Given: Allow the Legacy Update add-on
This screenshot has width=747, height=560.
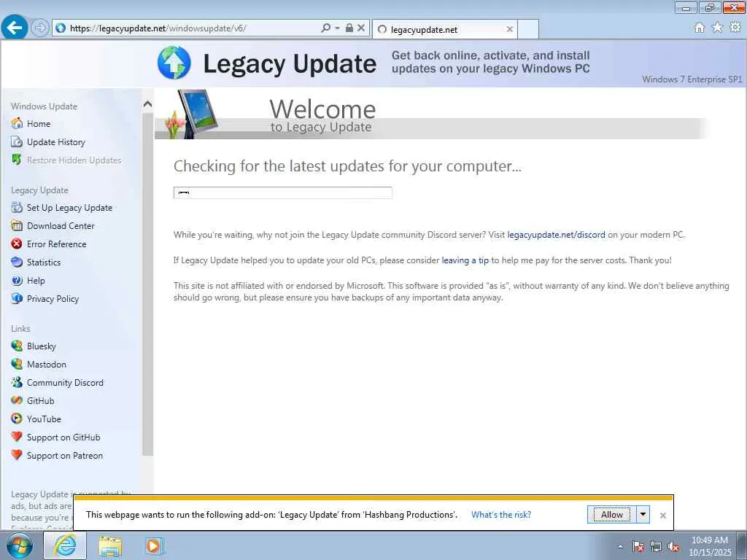Looking at the screenshot, I should pos(611,514).
